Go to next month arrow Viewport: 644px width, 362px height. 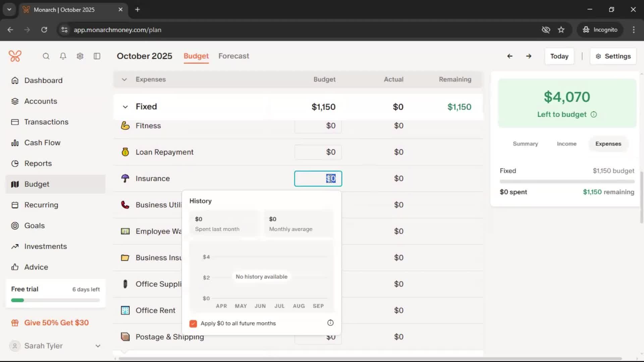[529, 56]
